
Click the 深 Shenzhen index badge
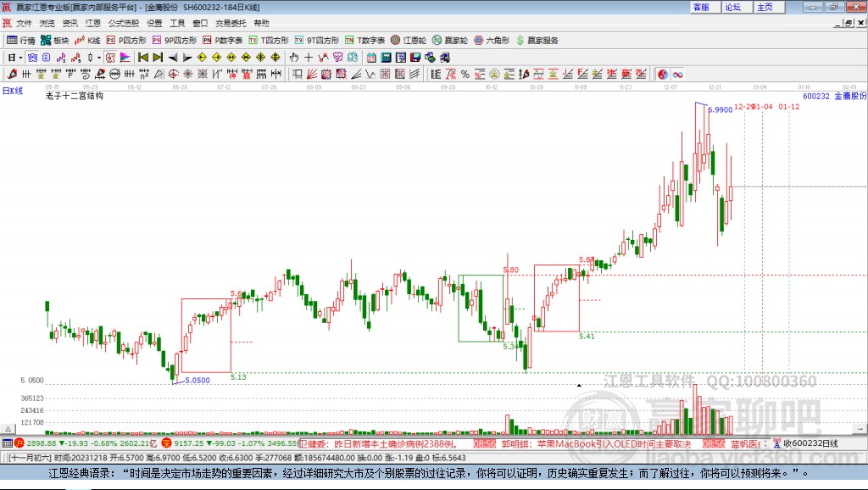pyautogui.click(x=167, y=443)
